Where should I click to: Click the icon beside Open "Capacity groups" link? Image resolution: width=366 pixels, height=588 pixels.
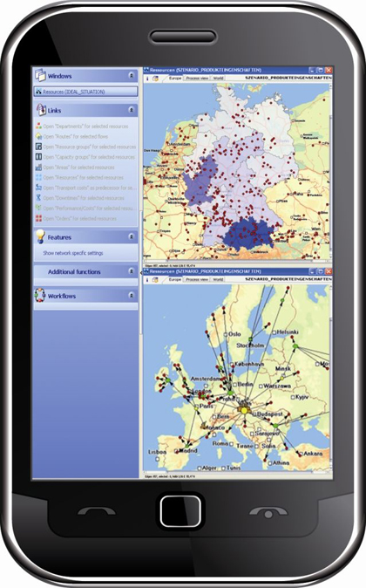[x=38, y=157]
